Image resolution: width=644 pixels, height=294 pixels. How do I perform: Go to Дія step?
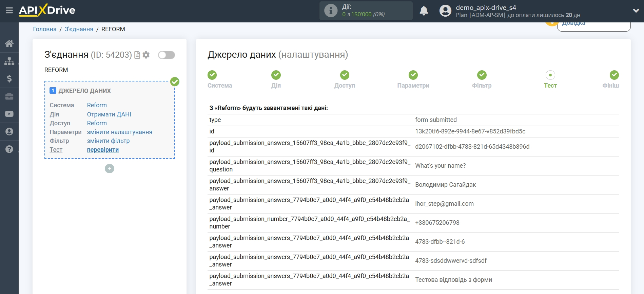pyautogui.click(x=276, y=75)
